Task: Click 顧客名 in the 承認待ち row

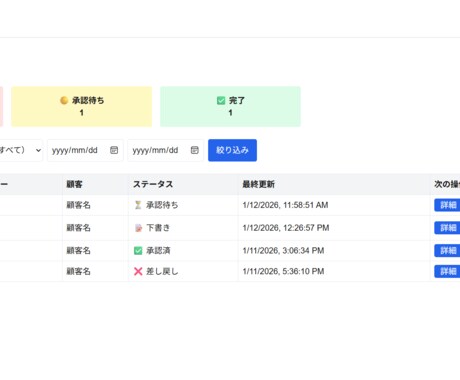Action: pyautogui.click(x=78, y=205)
